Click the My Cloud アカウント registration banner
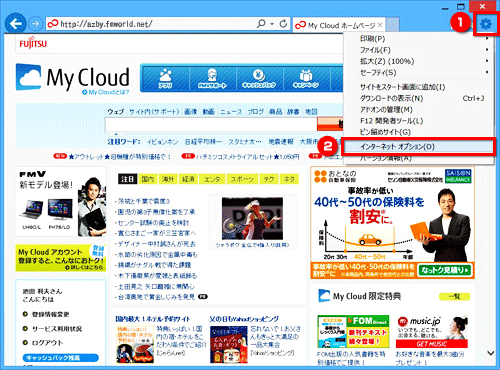 pos(61,258)
